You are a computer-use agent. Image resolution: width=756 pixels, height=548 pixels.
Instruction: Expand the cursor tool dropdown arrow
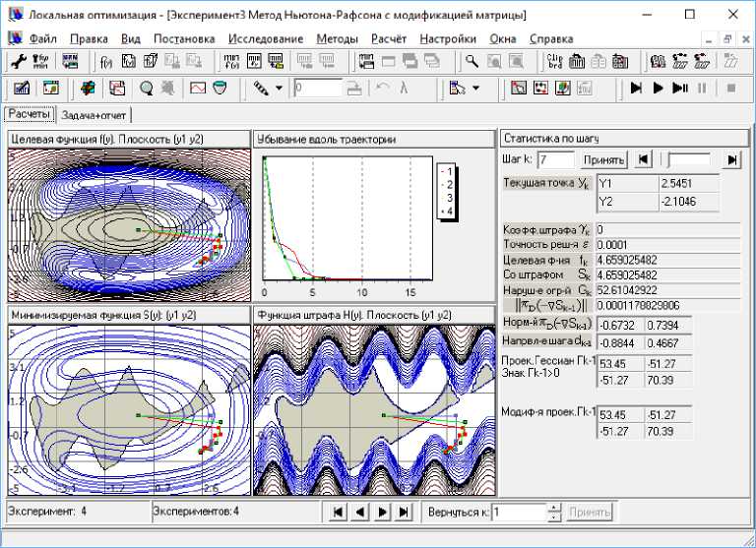(476, 89)
